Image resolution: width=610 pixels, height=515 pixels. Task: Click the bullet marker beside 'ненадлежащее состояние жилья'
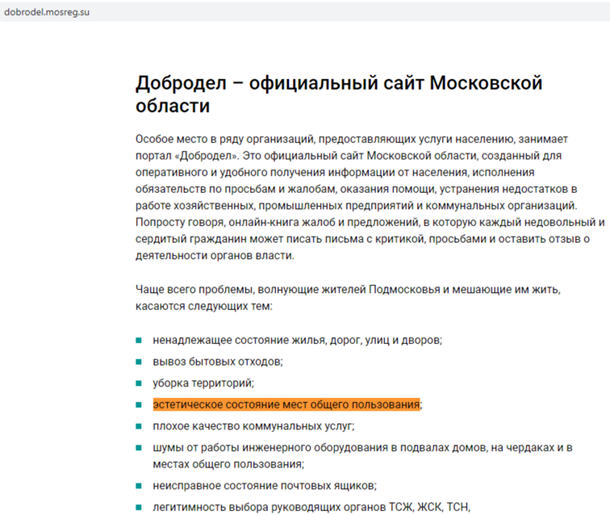point(139,340)
